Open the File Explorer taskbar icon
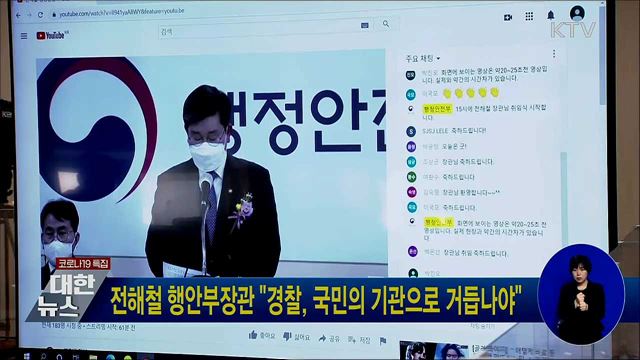Viewport: 640px width, 360px height. (93, 358)
